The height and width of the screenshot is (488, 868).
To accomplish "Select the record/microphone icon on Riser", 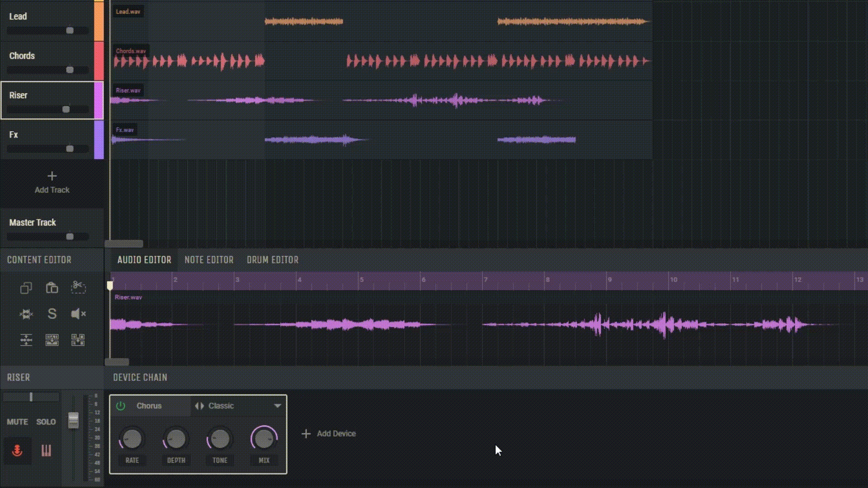I will coord(17,450).
